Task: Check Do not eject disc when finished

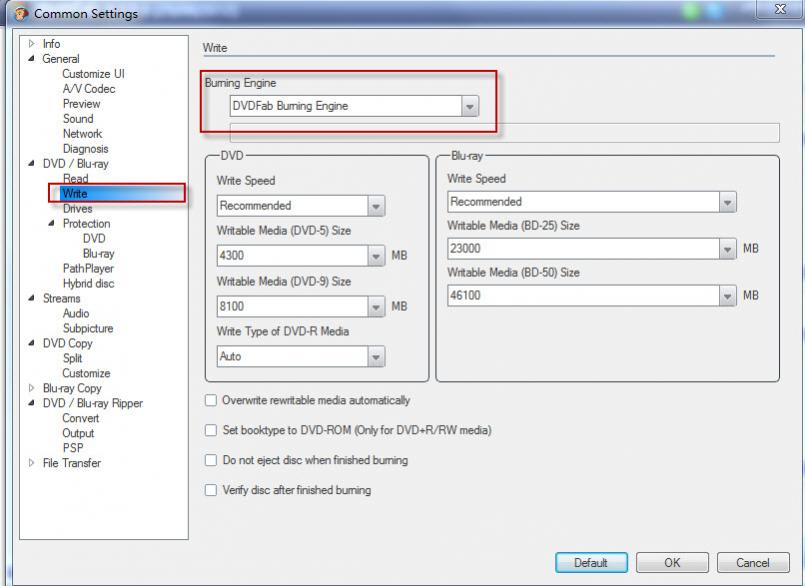Action: (210, 460)
